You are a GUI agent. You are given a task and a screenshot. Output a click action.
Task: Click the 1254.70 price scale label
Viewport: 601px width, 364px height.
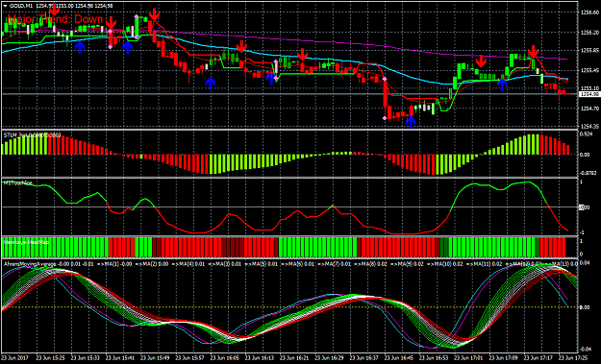click(x=589, y=109)
